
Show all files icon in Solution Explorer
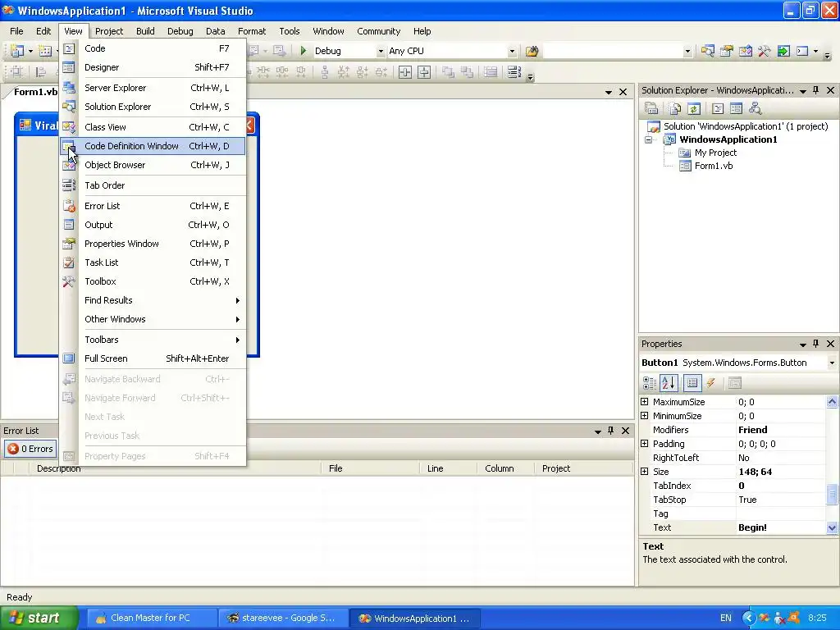(x=675, y=109)
